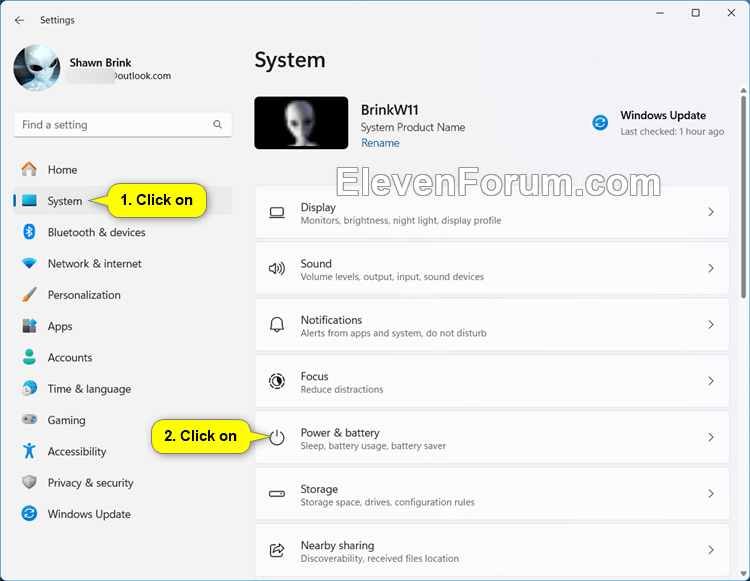Click the Windows Update sidebar icon
This screenshot has width=750, height=581.
coord(29,514)
